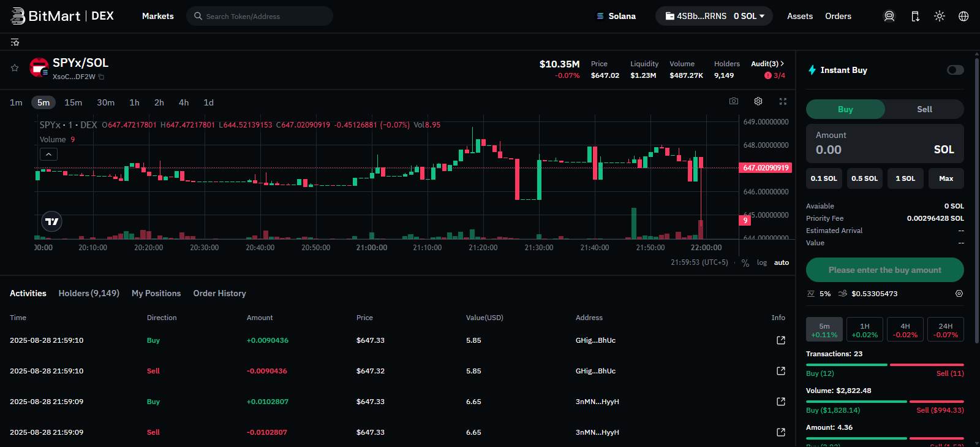Open transaction link for first Buy row
This screenshot has height=447, width=980.
coord(781,340)
